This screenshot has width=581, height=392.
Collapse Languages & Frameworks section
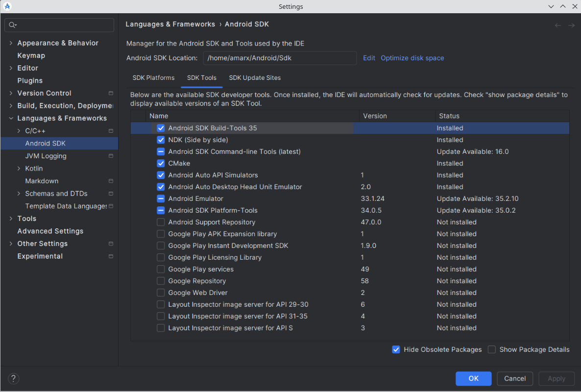[x=11, y=118]
